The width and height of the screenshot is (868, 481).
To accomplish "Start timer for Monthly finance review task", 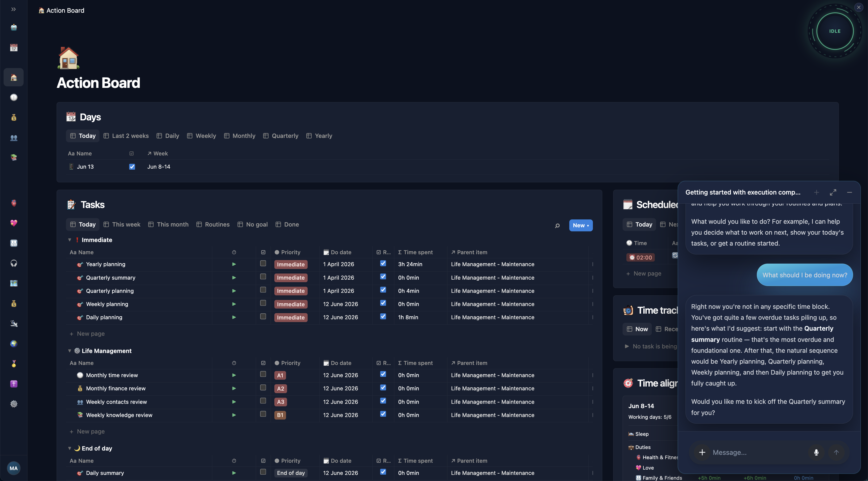I will [234, 388].
